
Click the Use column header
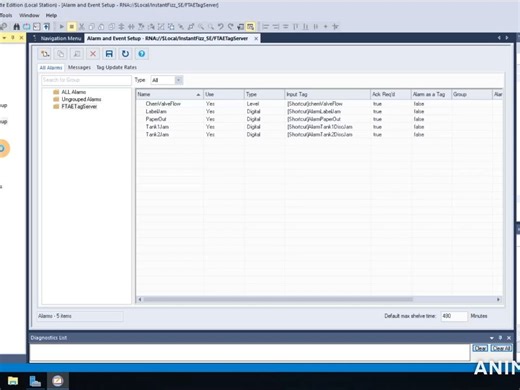223,94
